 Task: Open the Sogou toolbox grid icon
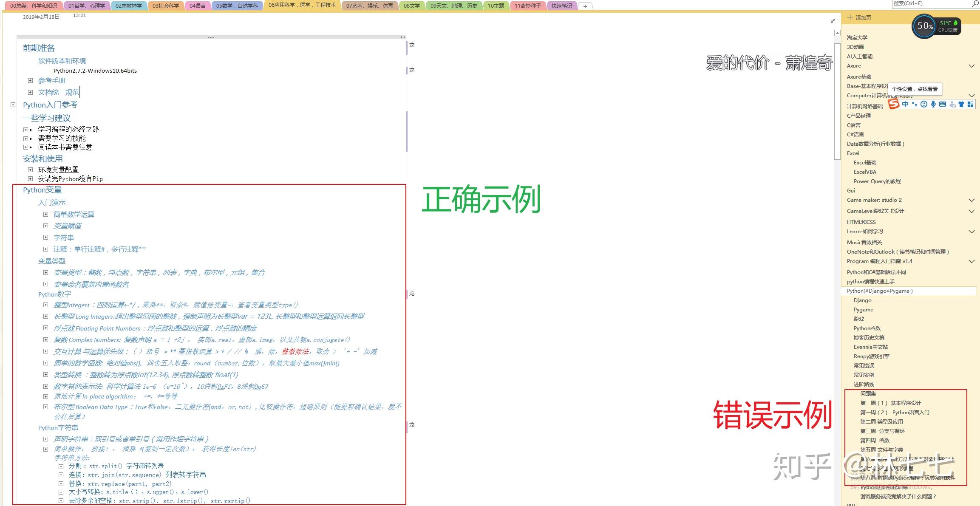coord(970,104)
